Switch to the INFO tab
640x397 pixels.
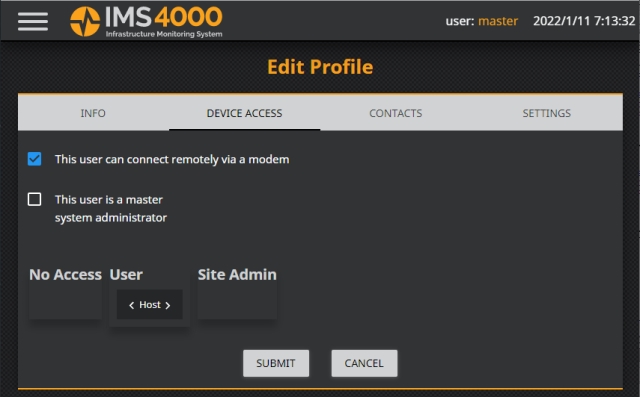coord(93,113)
